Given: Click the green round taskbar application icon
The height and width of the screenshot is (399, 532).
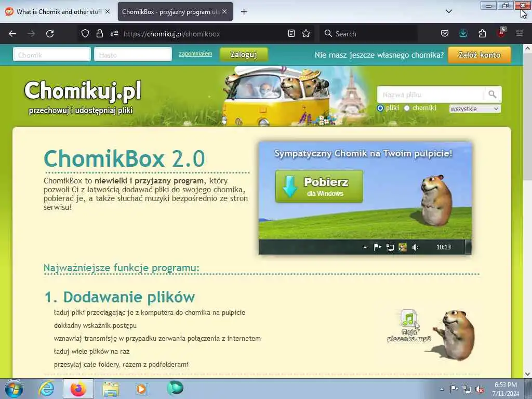Looking at the screenshot, I should (175, 388).
